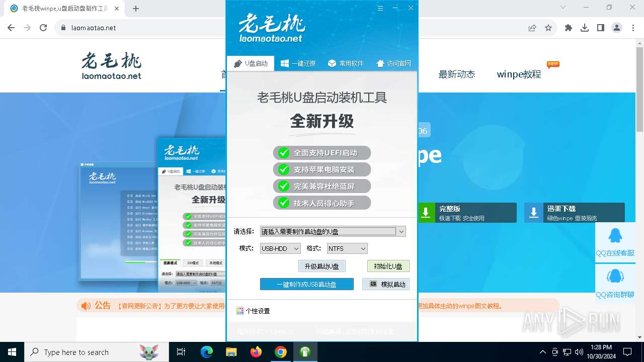
Task: Reload the page in Chrome
Action: click(43, 28)
